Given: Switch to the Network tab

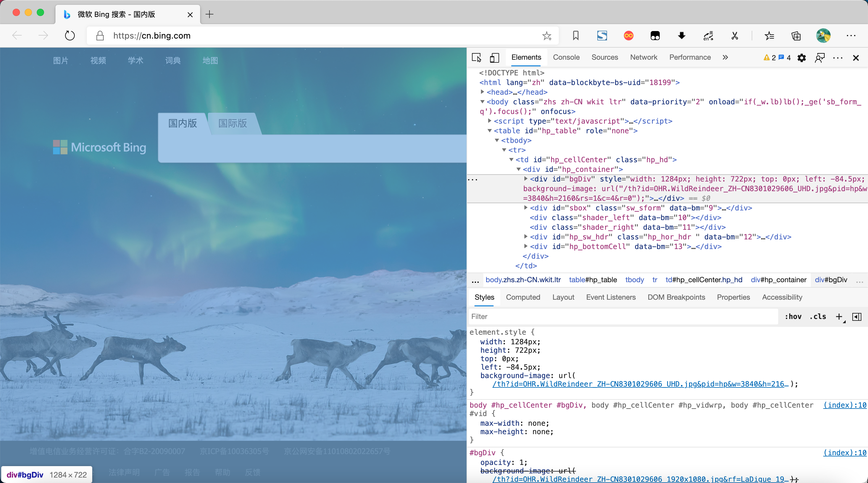Looking at the screenshot, I should click(x=643, y=57).
